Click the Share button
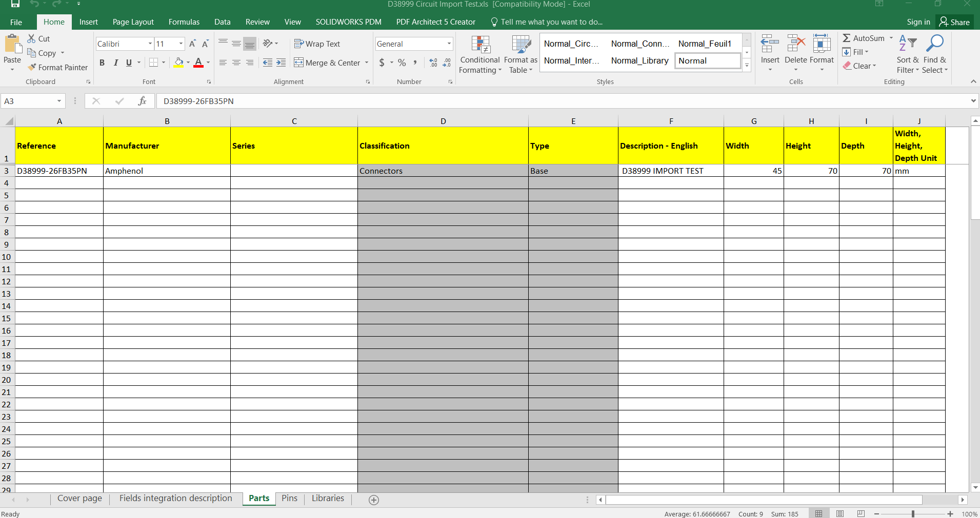 [954, 22]
